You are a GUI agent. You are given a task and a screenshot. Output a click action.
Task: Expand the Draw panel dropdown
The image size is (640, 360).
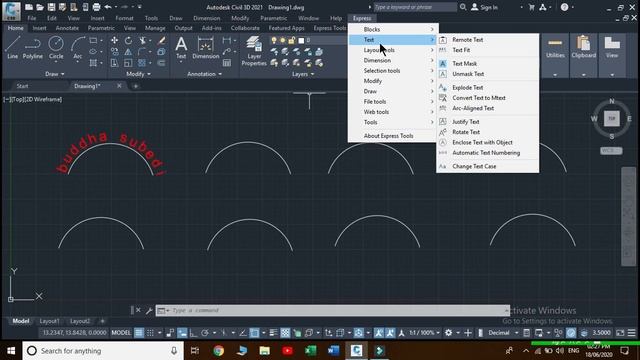click(x=55, y=74)
